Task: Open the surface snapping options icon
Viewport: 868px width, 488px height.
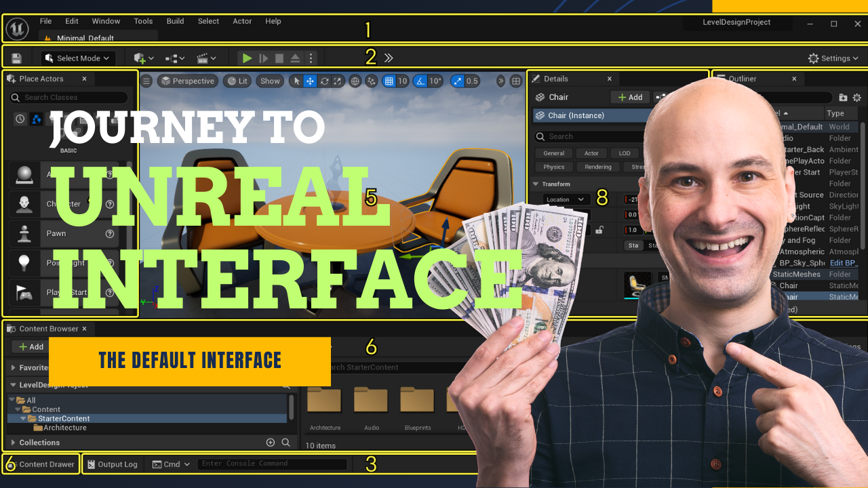Action: [x=371, y=81]
